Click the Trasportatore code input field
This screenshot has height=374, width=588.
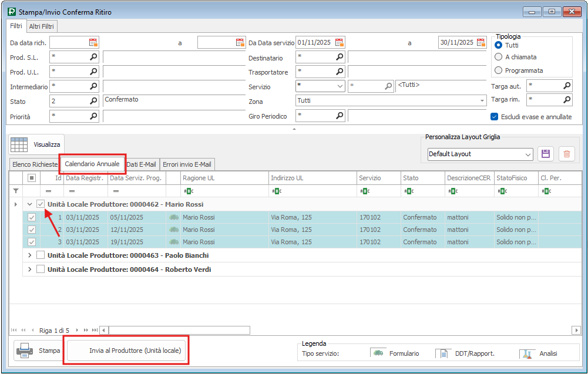tap(314, 72)
